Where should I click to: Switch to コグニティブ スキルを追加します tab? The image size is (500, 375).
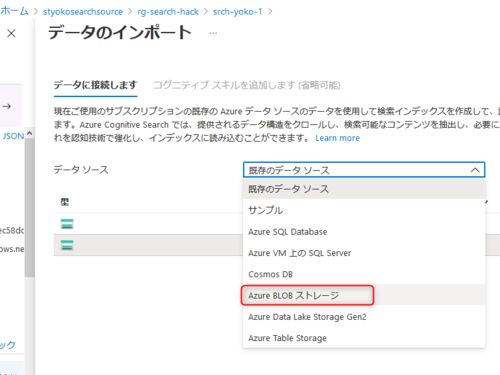pyautogui.click(x=247, y=85)
